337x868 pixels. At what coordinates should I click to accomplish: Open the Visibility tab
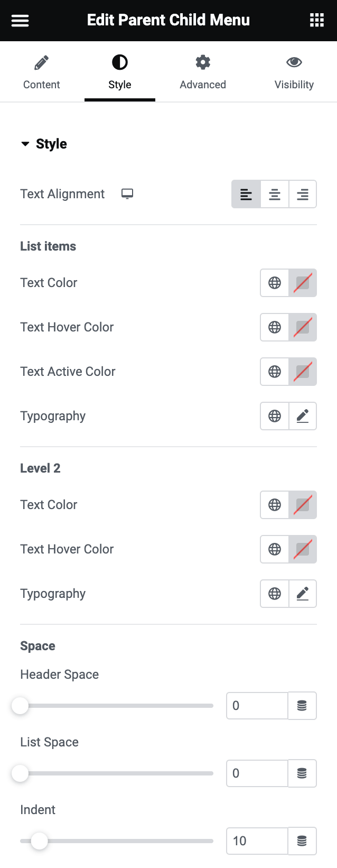click(294, 72)
